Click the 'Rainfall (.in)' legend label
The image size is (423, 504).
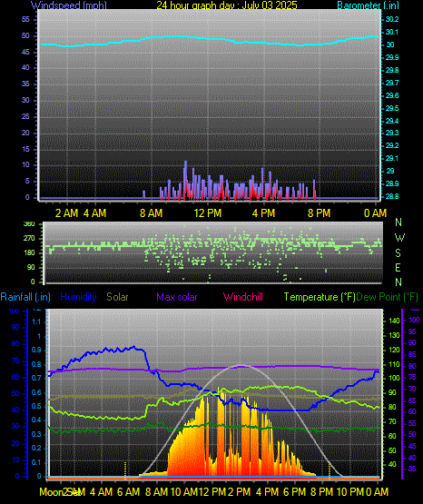25,297
